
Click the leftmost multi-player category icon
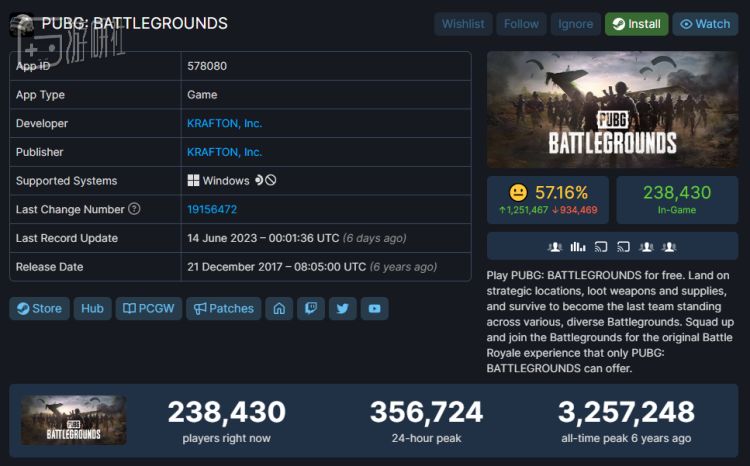[555, 247]
